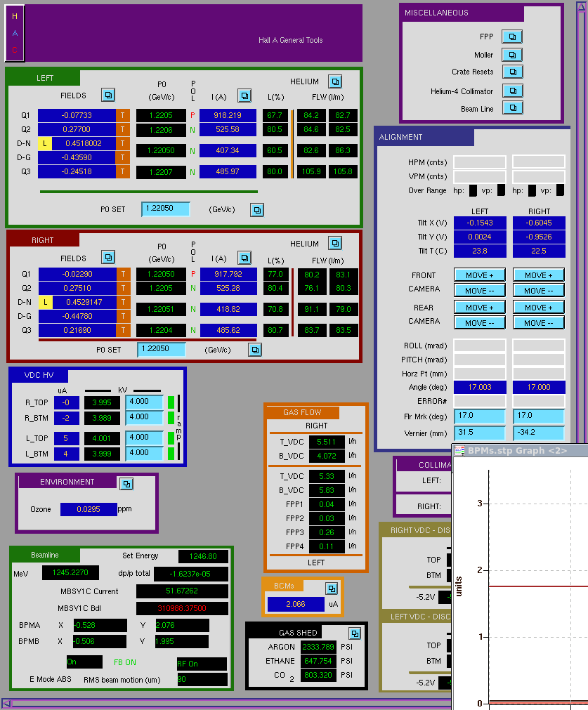Click RIGHT front camera MOVE -- button
588x710 pixels.
coord(539,290)
